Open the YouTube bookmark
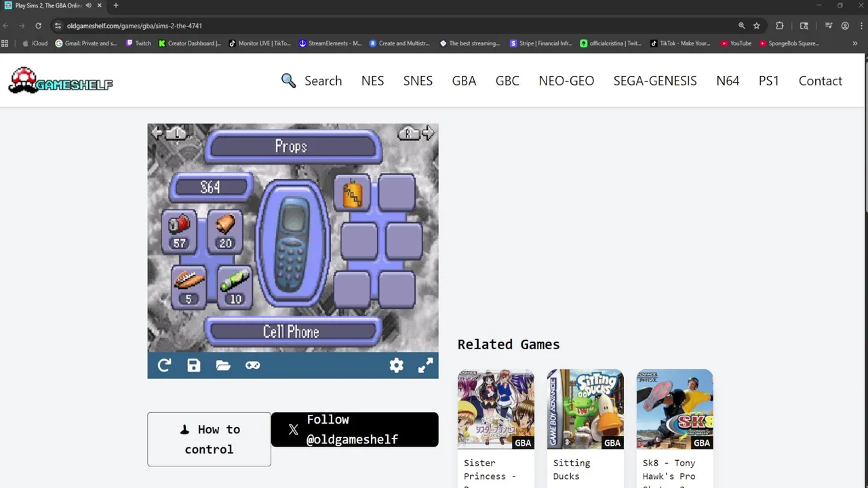The width and height of the screenshot is (868, 488). click(736, 43)
